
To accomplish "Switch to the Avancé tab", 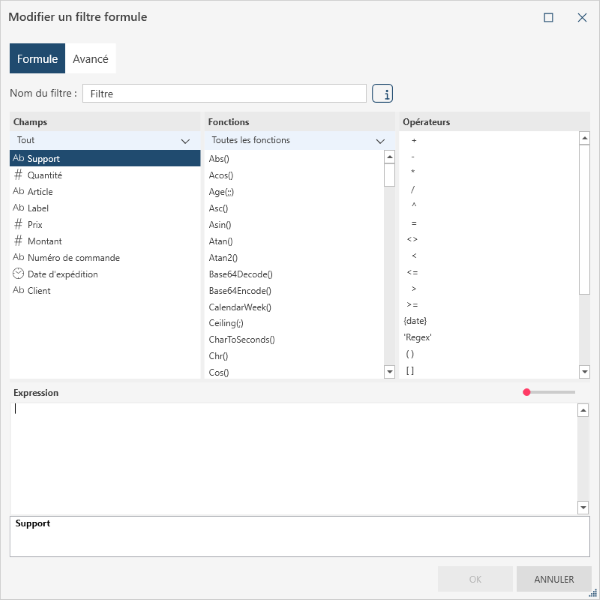I will pyautogui.click(x=91, y=59).
